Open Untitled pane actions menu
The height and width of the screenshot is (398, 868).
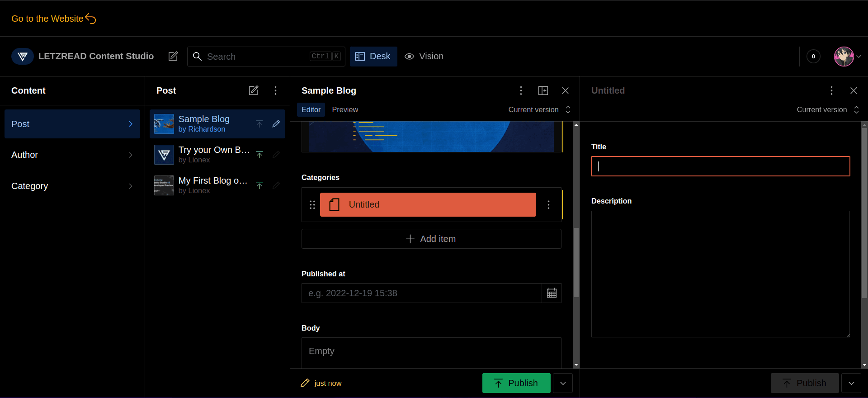pyautogui.click(x=831, y=90)
